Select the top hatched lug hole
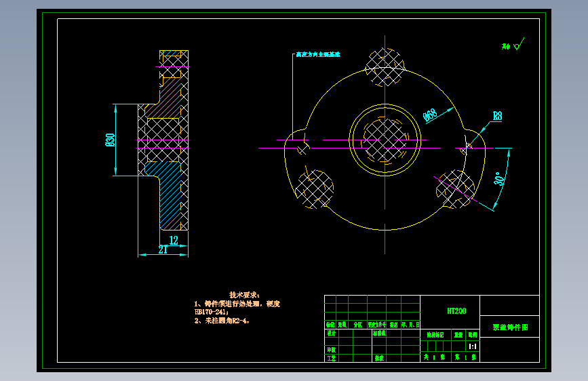The image size is (588, 381). click(x=385, y=67)
